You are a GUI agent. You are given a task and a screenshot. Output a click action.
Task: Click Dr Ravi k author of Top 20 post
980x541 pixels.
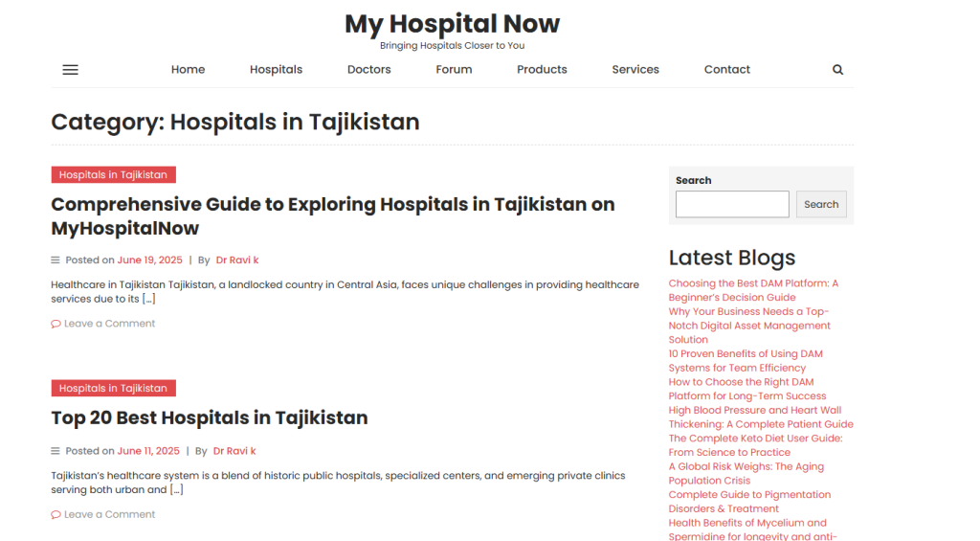click(234, 451)
